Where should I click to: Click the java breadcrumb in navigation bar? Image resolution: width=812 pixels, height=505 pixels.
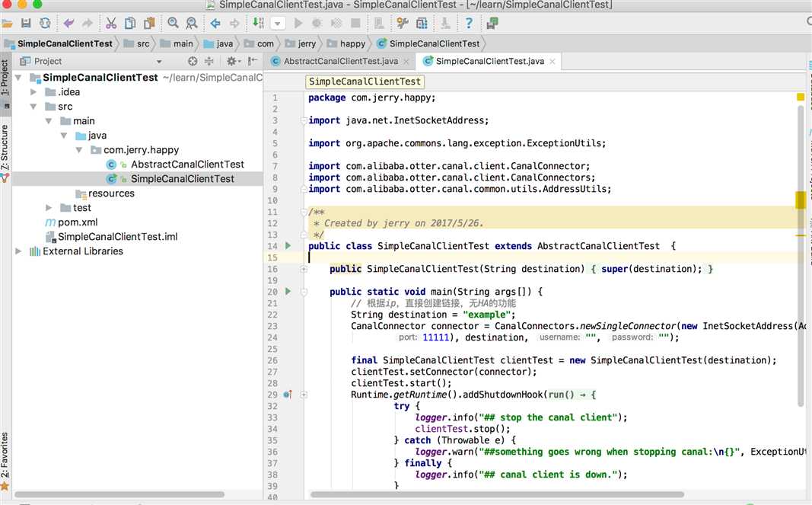(x=218, y=43)
